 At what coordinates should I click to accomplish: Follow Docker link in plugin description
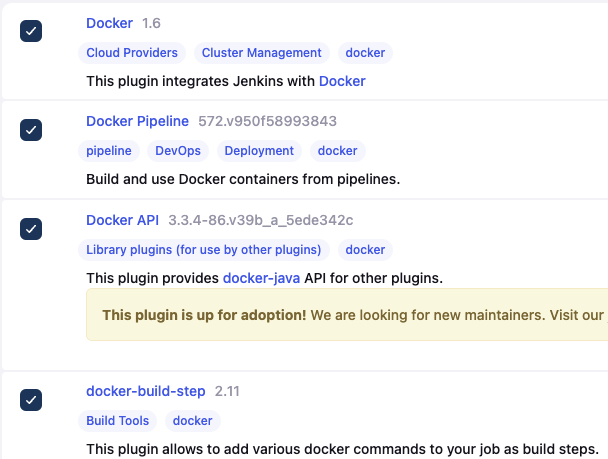coord(342,81)
